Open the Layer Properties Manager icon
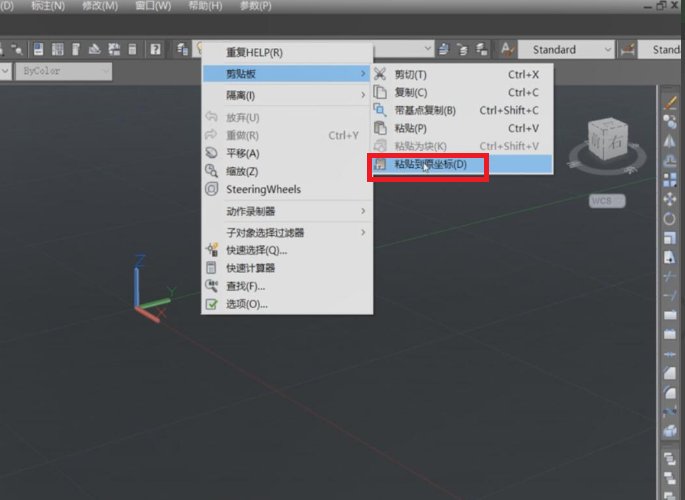This screenshot has height=500, width=685. [x=183, y=49]
